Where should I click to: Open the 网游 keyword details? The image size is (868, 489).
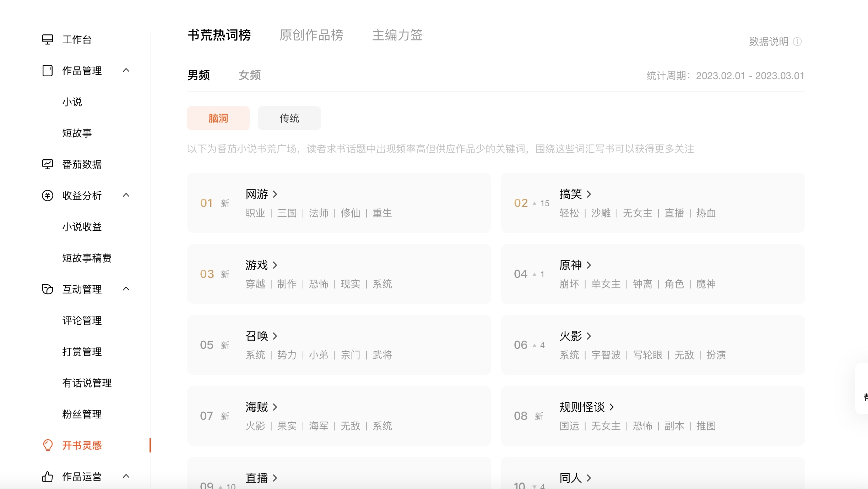[261, 194]
